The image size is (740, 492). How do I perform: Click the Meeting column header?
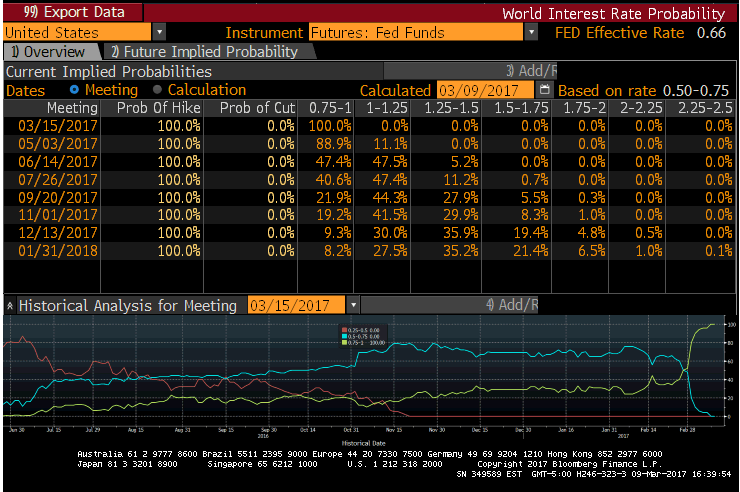pyautogui.click(x=72, y=108)
